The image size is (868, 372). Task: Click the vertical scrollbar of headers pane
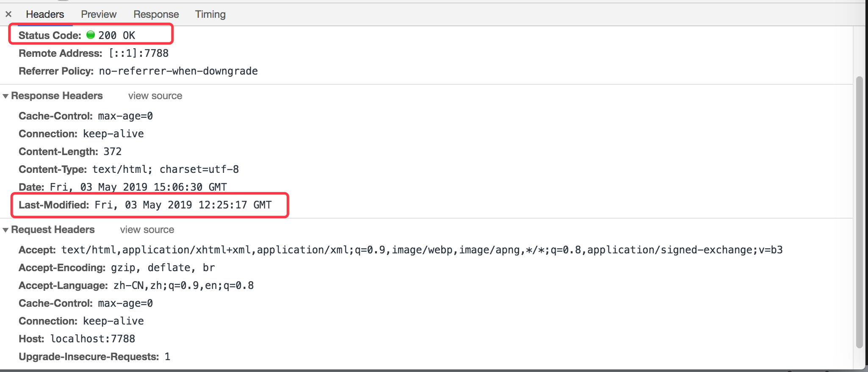[x=859, y=212]
